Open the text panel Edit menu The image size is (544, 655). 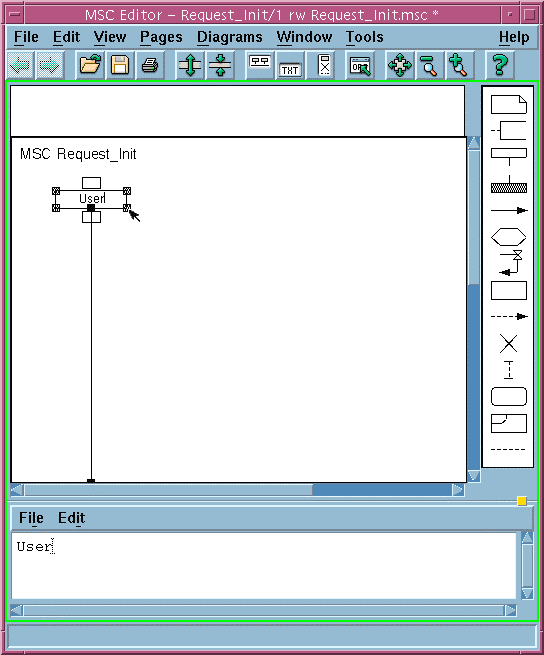pyautogui.click(x=71, y=518)
